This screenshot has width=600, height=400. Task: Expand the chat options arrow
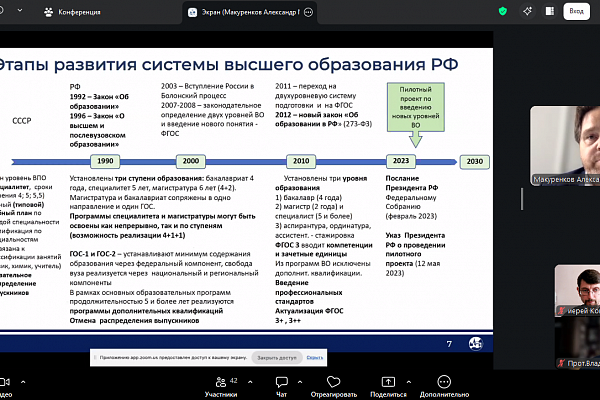tap(300, 382)
